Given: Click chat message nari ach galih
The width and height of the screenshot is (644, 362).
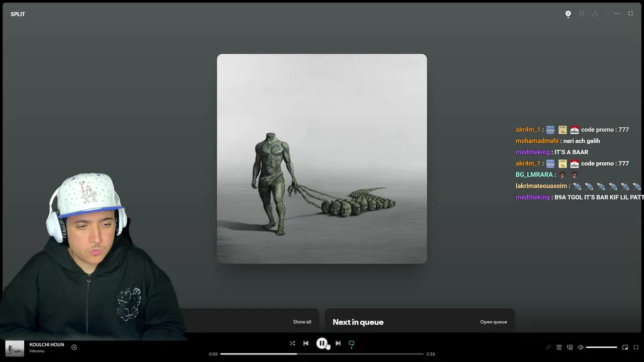Looking at the screenshot, I should coord(582,141).
